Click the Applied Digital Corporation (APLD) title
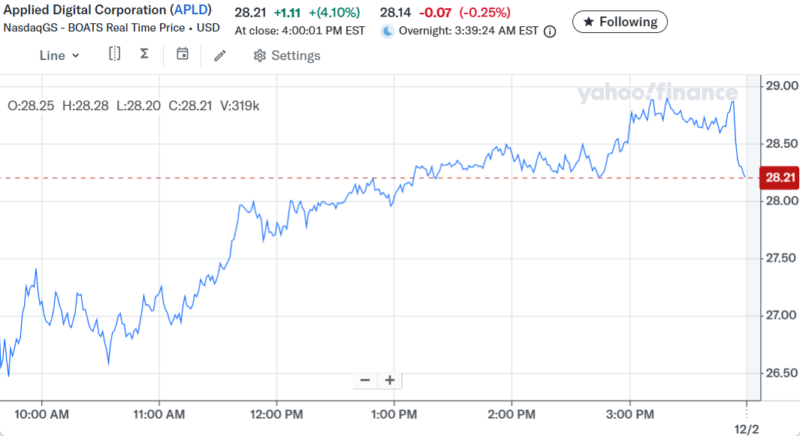The width and height of the screenshot is (800, 436). pos(113,12)
